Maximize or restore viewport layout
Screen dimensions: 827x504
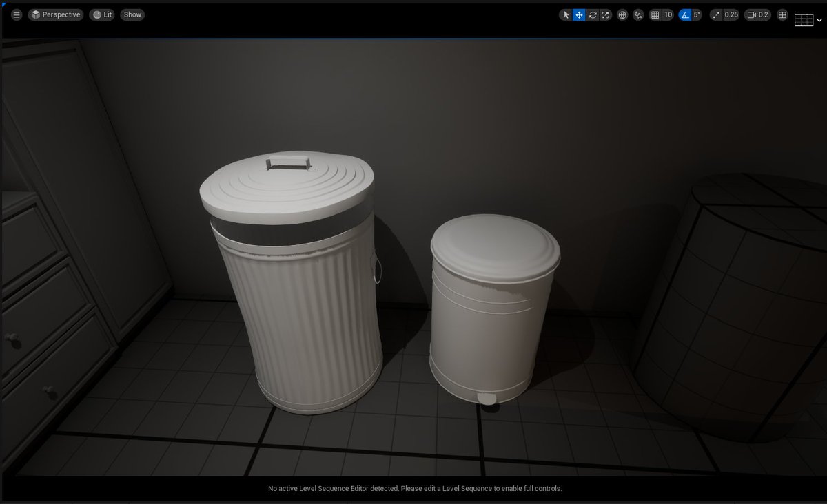tap(782, 14)
